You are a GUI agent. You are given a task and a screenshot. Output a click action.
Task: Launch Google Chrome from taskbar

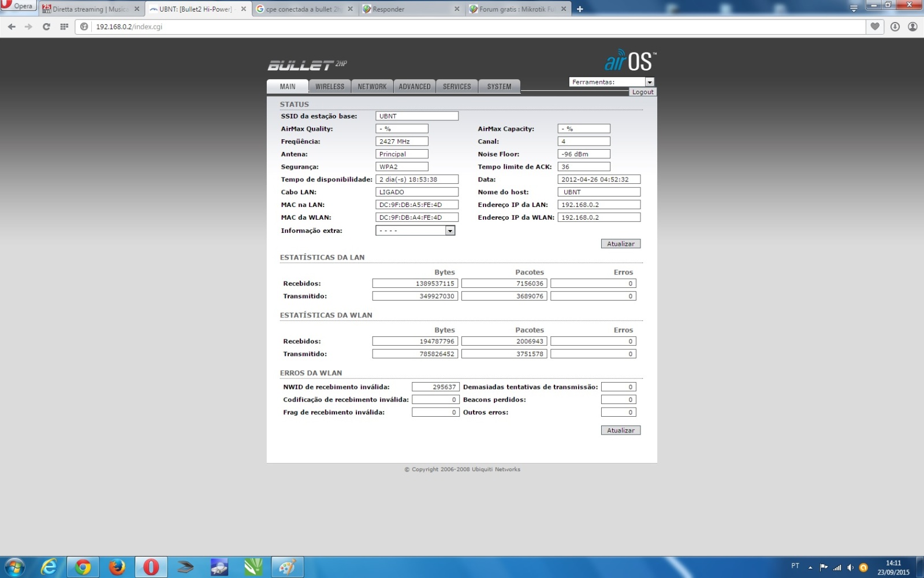[83, 567]
